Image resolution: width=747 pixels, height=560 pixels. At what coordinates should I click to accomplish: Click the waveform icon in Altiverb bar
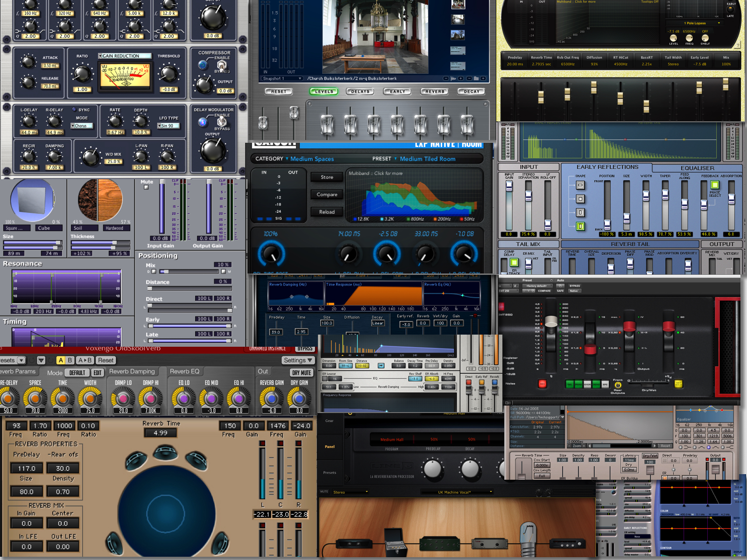click(453, 78)
